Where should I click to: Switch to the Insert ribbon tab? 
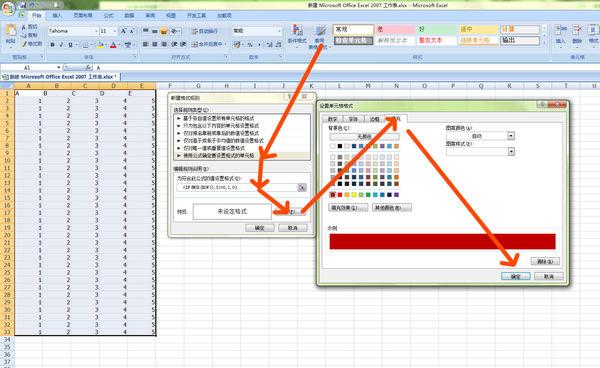(x=57, y=15)
